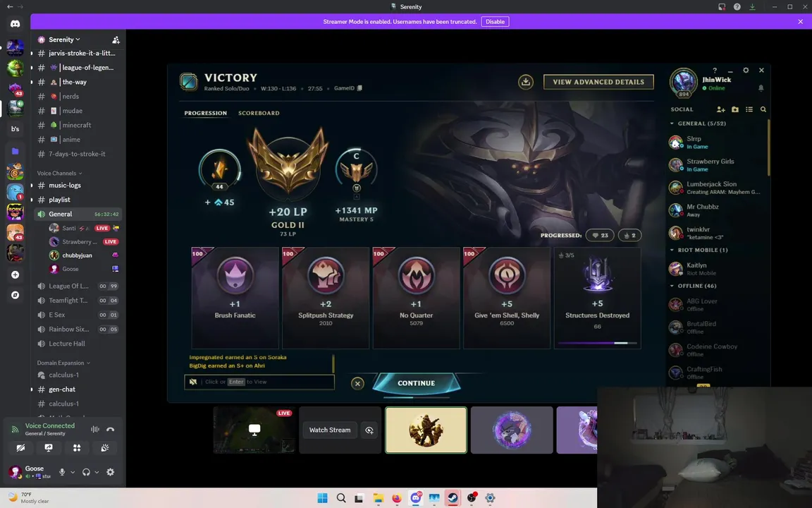Open Splitpush Strategy challenge card
The image size is (812, 508).
(x=326, y=298)
